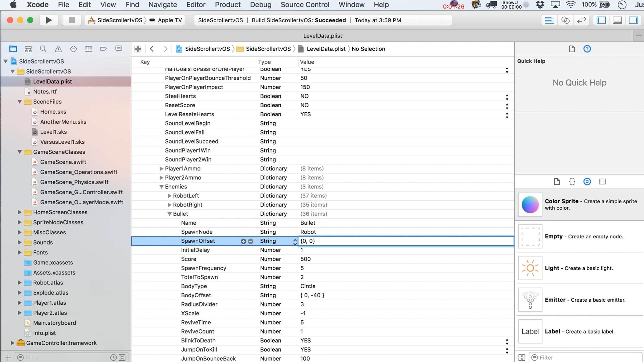The height and width of the screenshot is (362, 644).
Task: Expand the RobotRight dictionary
Action: click(169, 205)
